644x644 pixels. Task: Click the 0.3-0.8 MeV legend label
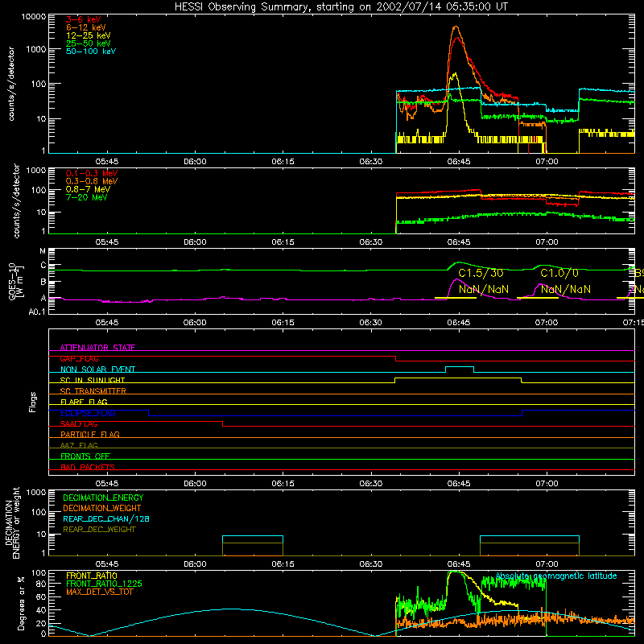(x=92, y=181)
